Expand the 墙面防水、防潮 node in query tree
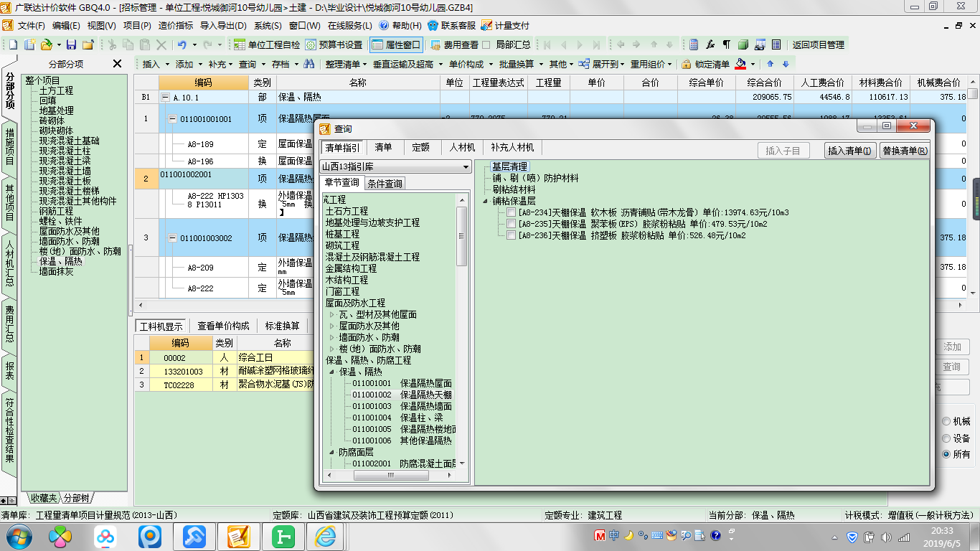The width and height of the screenshot is (980, 551). click(331, 337)
